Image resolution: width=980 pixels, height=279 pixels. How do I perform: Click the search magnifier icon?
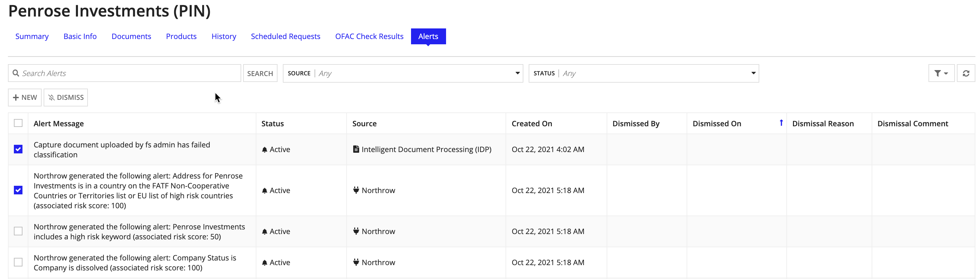16,73
